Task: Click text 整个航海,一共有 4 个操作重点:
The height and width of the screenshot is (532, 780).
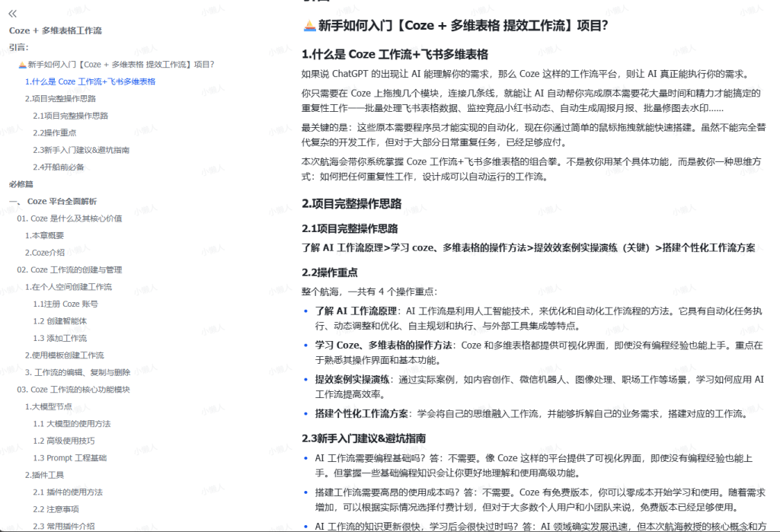Action: (x=369, y=291)
